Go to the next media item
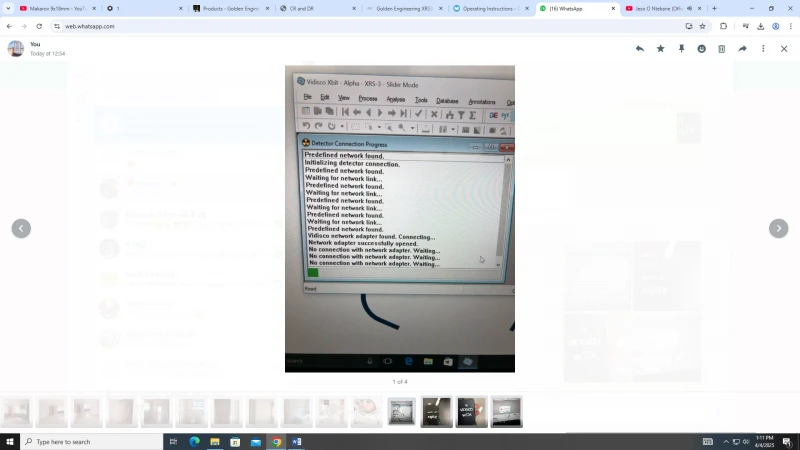The width and height of the screenshot is (800, 450). click(779, 228)
